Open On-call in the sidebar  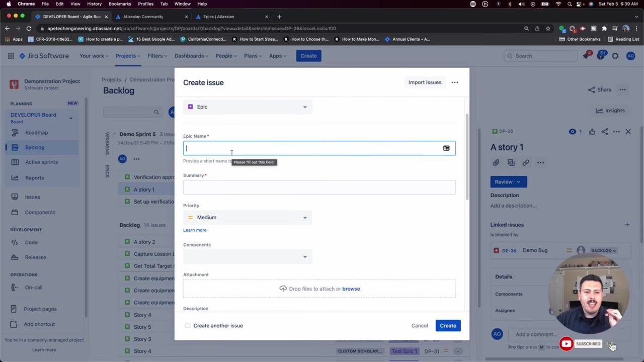(34, 288)
